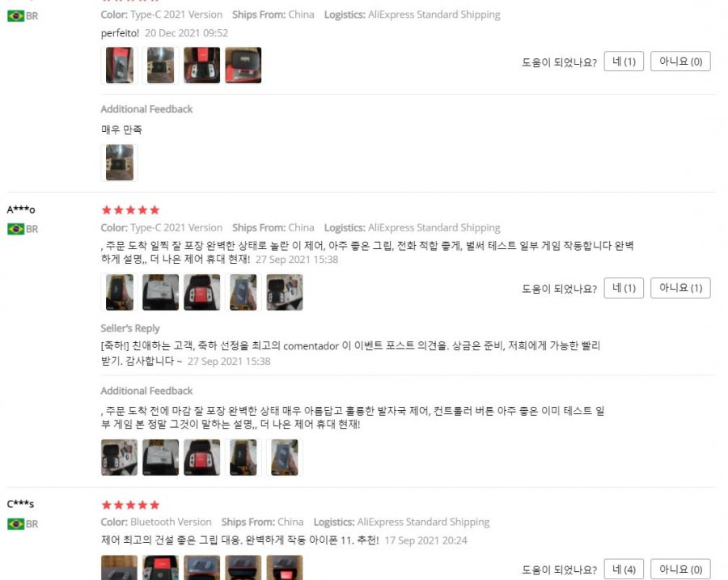Vote '네 (1)' on A***o's review
The width and height of the screenshot is (728, 580).
pyautogui.click(x=624, y=288)
